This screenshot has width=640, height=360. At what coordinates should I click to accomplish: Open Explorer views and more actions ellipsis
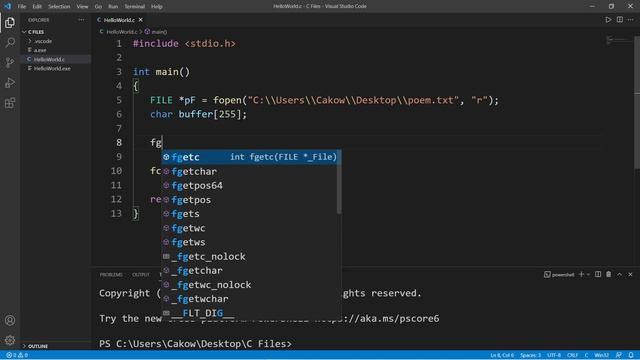81,20
